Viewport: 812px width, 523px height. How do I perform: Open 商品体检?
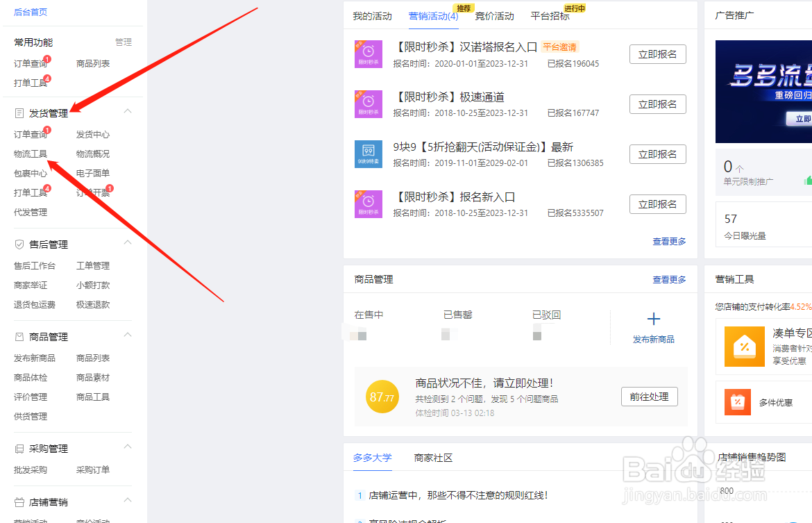click(x=31, y=377)
